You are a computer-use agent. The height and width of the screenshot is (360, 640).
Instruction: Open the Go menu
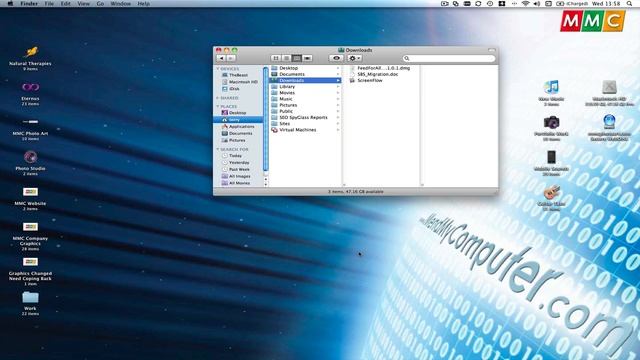pos(100,3)
